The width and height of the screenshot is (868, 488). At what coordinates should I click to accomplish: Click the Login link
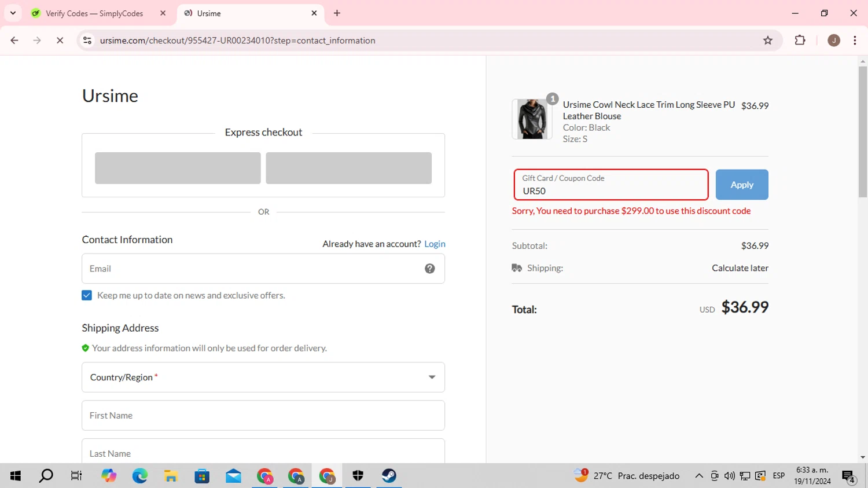click(435, 244)
